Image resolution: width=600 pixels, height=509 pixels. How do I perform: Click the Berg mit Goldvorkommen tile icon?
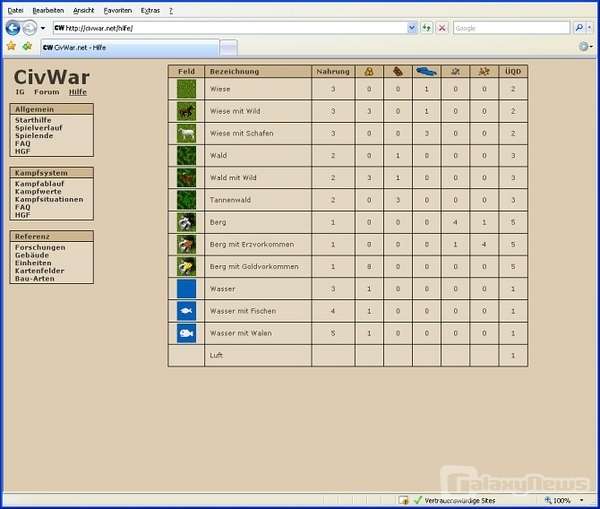click(x=186, y=266)
